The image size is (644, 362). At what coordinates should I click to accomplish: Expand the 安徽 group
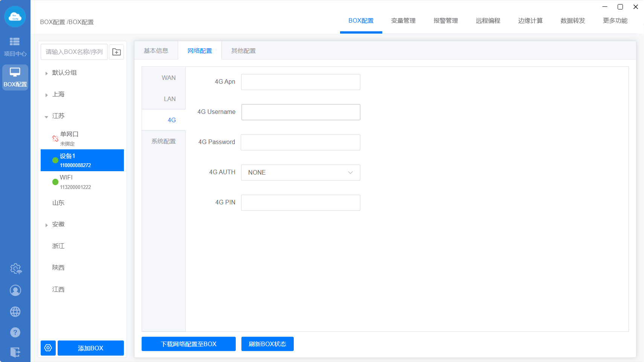coord(46,225)
